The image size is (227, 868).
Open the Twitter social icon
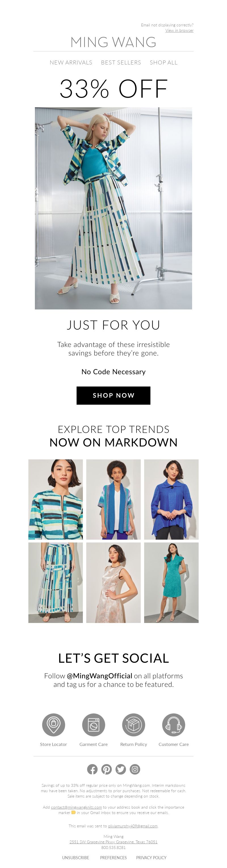[x=121, y=769]
